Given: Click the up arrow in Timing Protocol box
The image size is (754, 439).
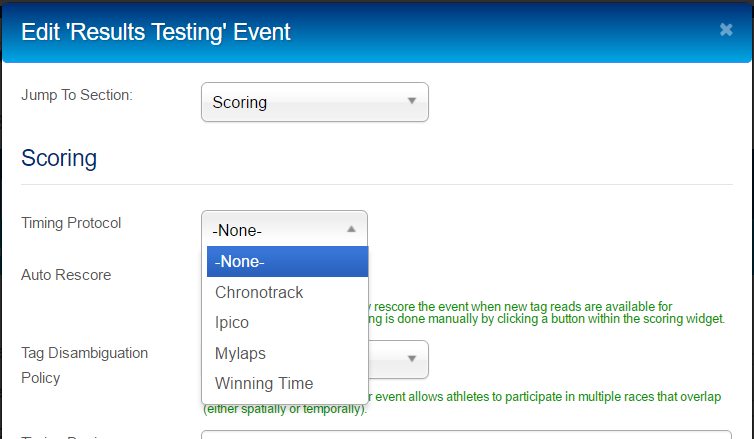Looking at the screenshot, I should click(x=352, y=229).
